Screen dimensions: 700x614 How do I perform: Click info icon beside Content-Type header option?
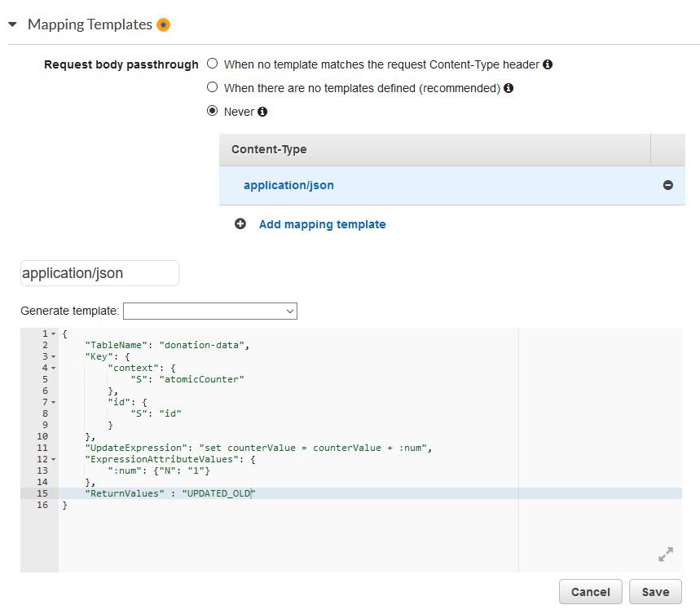pos(548,64)
